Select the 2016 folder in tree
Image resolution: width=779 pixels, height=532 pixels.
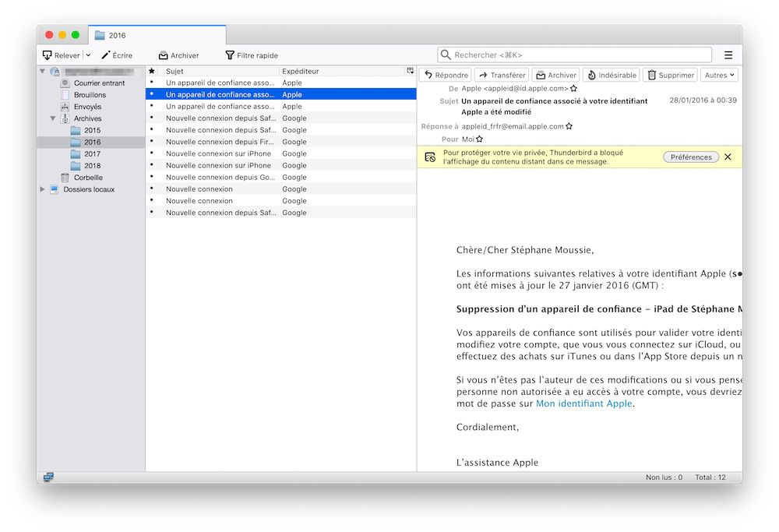click(x=92, y=142)
